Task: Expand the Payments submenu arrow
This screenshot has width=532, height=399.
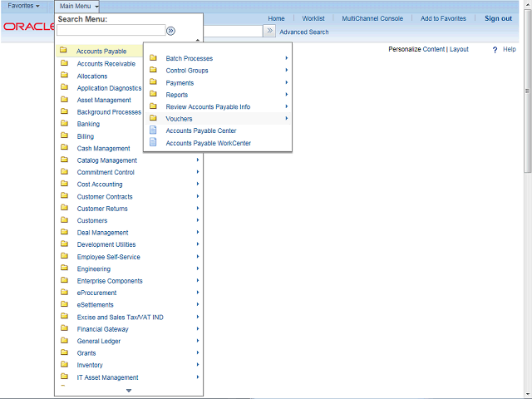Action: [x=286, y=82]
